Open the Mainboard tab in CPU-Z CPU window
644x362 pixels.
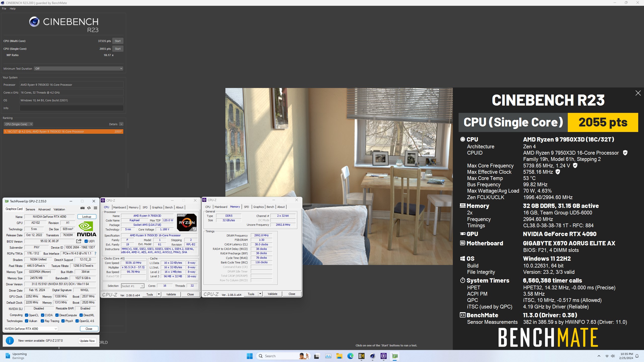tap(119, 207)
